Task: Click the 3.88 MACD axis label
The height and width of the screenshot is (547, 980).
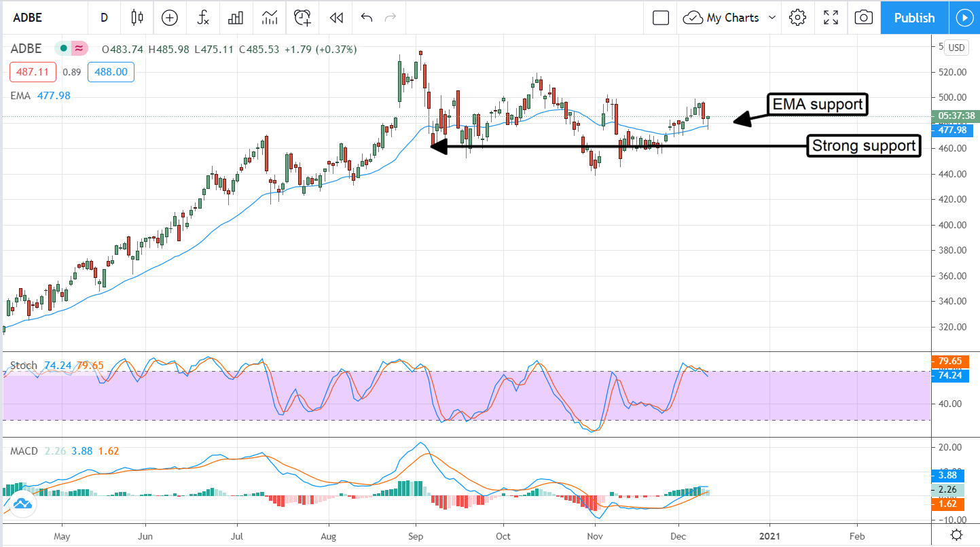Action: [946, 476]
